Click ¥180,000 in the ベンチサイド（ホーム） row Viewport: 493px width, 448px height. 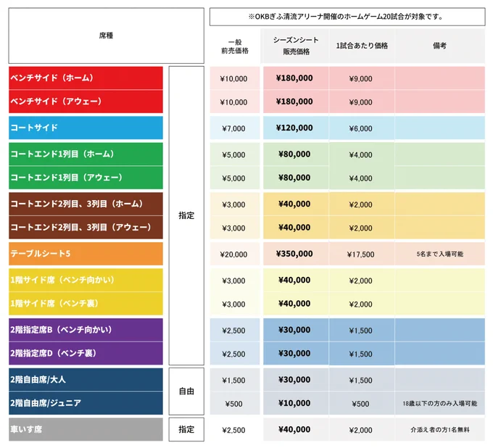(x=294, y=78)
